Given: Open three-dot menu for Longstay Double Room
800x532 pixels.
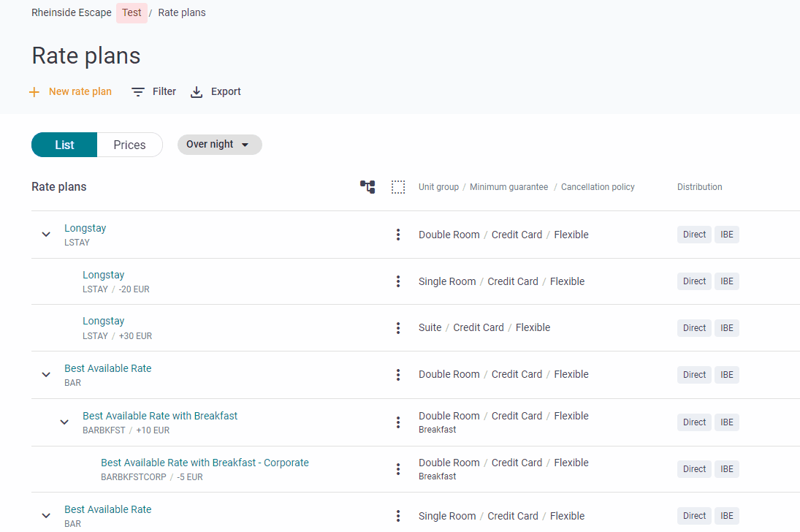Looking at the screenshot, I should pyautogui.click(x=398, y=235).
